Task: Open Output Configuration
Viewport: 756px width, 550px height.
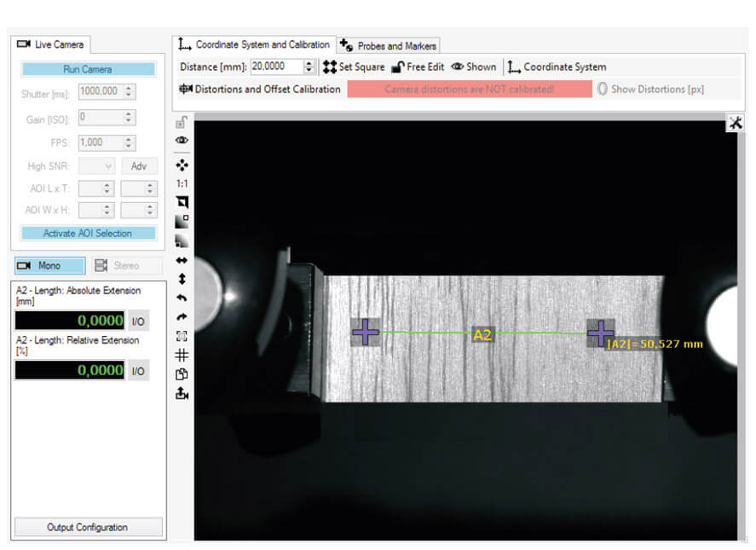Action: 89,527
